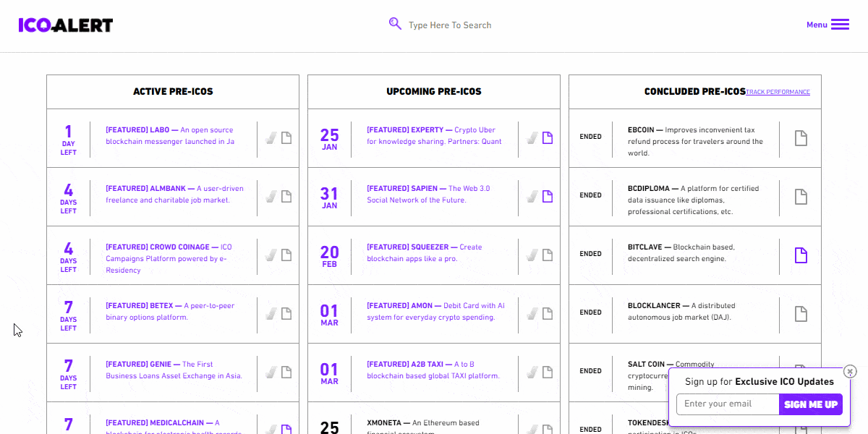Open the [FEATURED] A2B TAXI listing
868x434 pixels.
[x=433, y=370]
